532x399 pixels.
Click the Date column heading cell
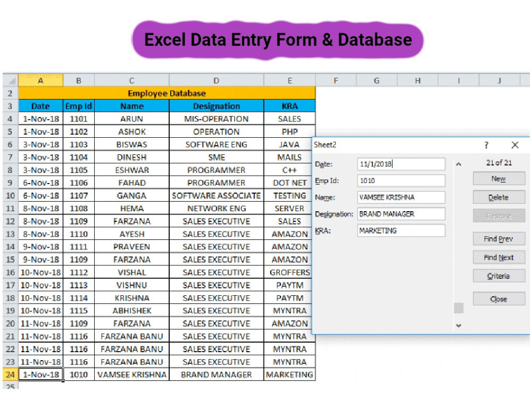41,106
